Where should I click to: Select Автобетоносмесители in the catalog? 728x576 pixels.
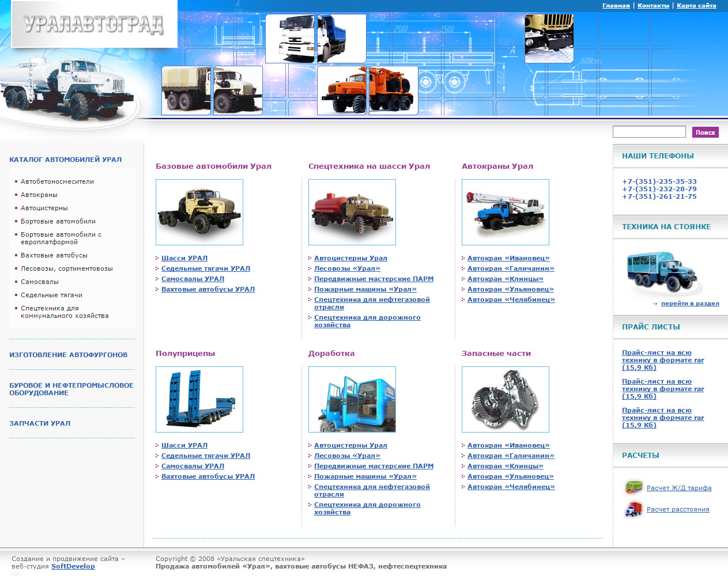click(57, 181)
